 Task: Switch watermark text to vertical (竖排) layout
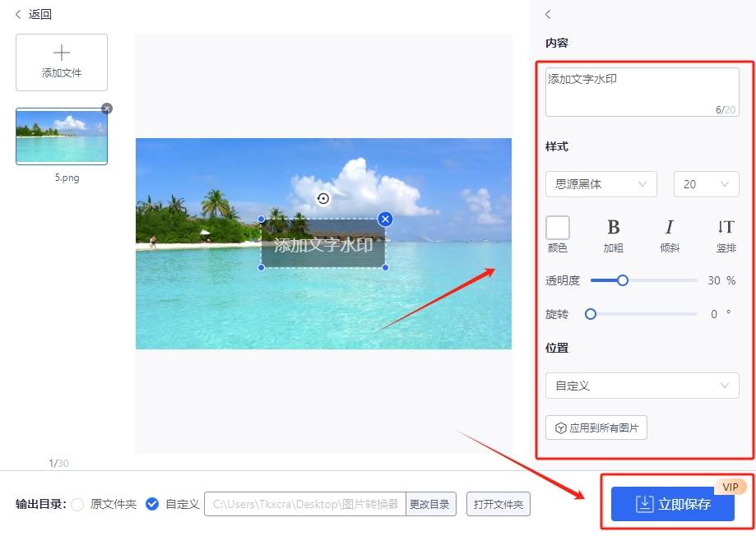(x=725, y=229)
